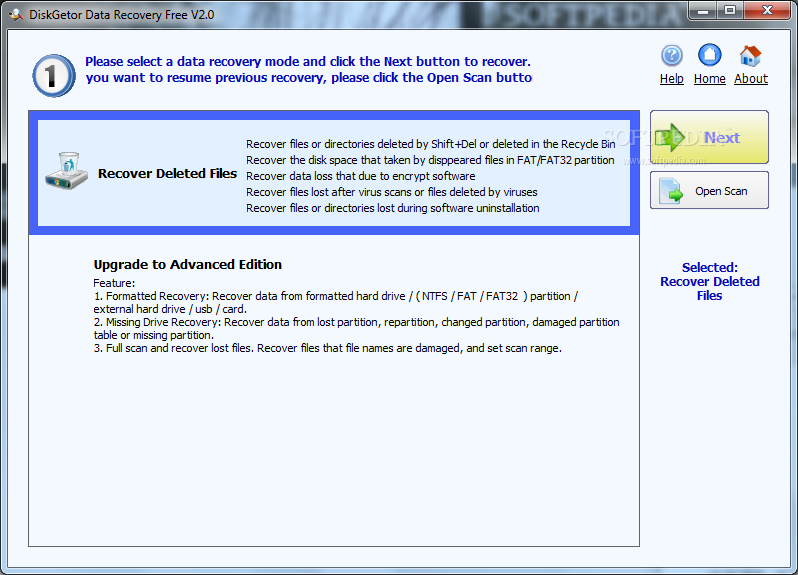Open the Help text link
This screenshot has height=575, width=798.
coord(672,79)
